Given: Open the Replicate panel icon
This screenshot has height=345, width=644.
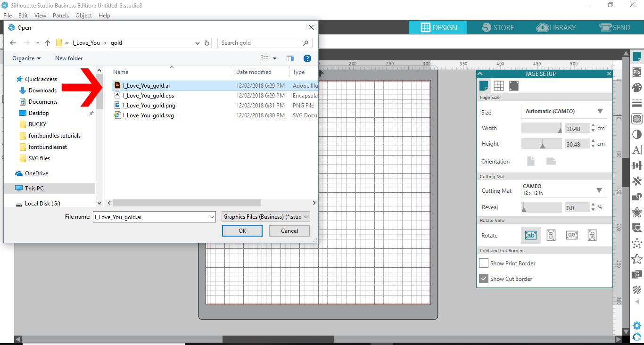Looking at the screenshot, I should pos(637,181).
